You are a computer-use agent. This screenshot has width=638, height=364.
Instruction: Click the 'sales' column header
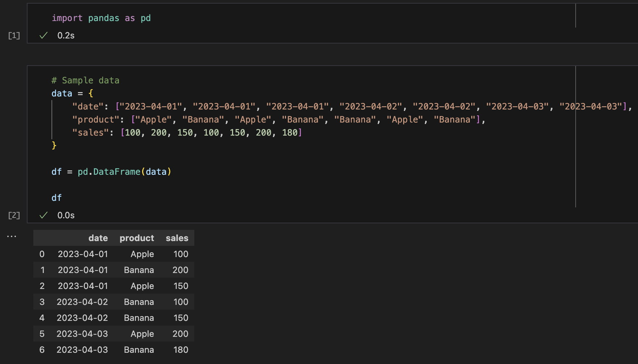[177, 238]
